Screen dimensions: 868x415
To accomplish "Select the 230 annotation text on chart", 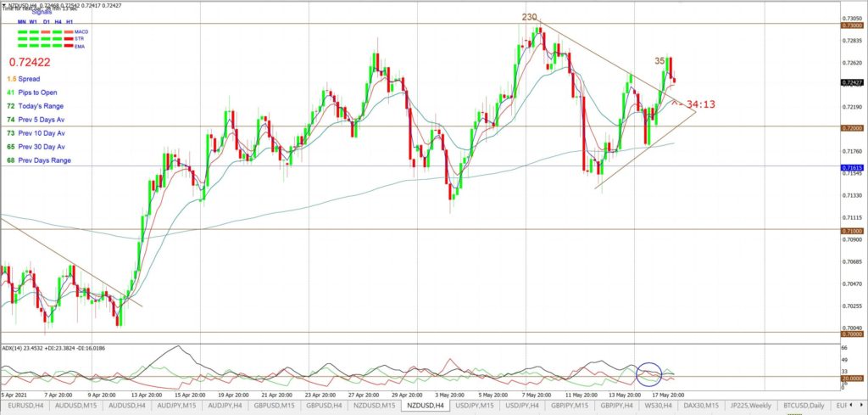I will click(x=529, y=17).
